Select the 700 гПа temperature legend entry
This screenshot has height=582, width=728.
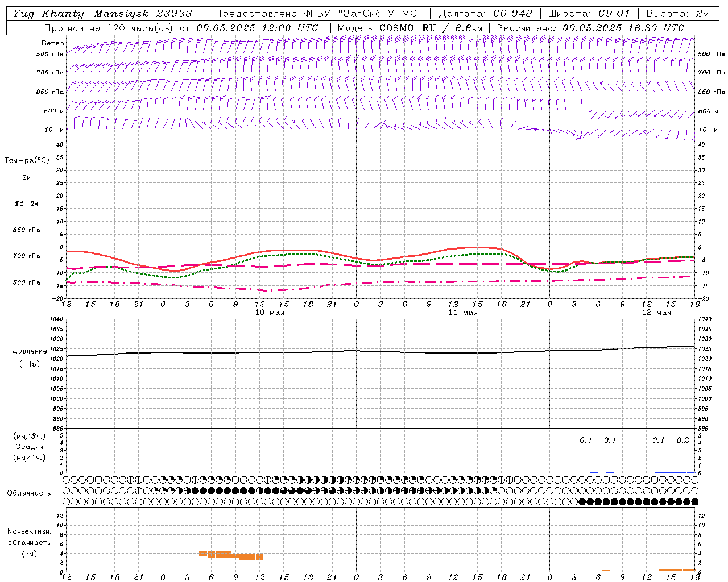27,256
